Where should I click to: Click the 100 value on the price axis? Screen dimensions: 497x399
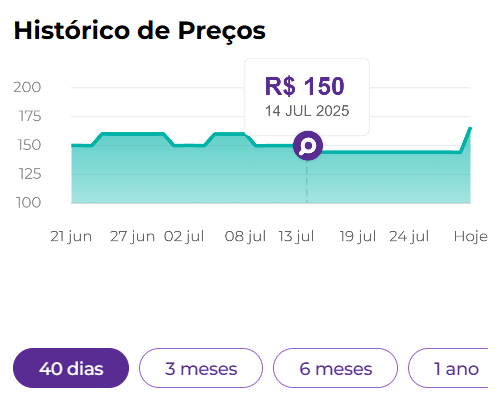pos(29,202)
